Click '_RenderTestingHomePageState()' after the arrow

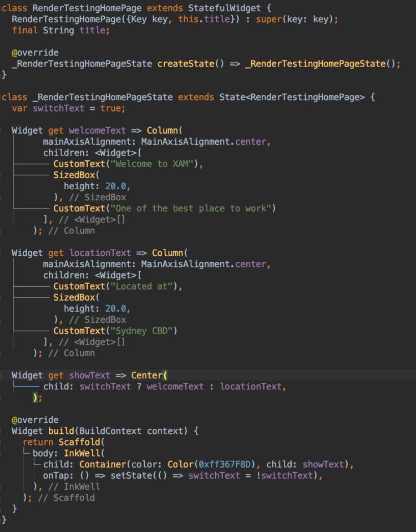tap(320, 64)
